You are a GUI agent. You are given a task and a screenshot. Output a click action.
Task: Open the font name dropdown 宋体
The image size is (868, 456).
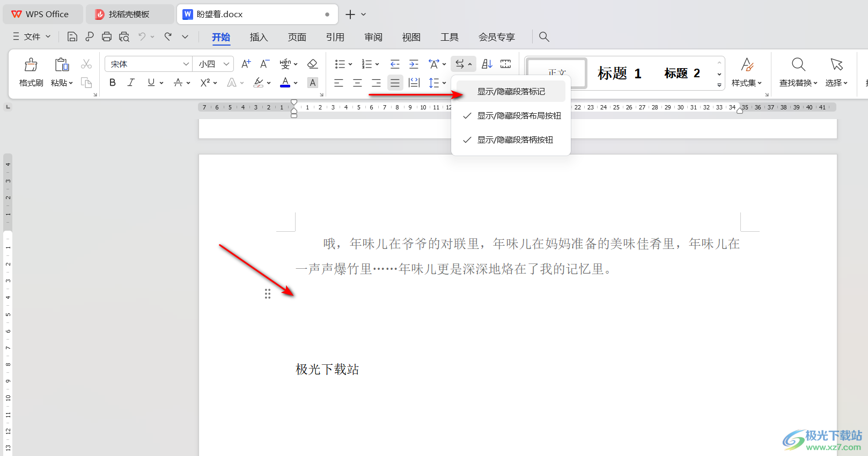[x=186, y=64]
